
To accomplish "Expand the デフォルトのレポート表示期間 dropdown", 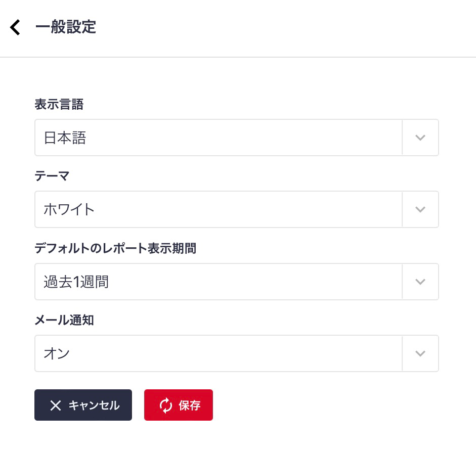I will click(218, 282).
